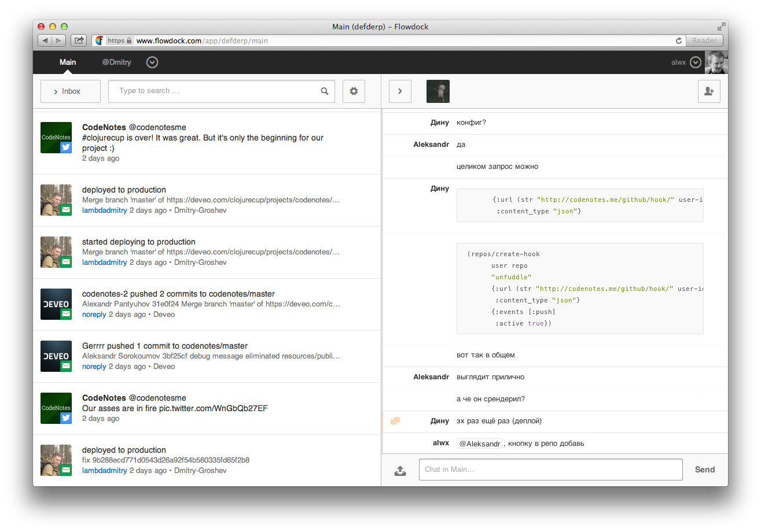Open noreply link on Gerrrr push
Viewport: 761px width, 532px height.
(94, 367)
